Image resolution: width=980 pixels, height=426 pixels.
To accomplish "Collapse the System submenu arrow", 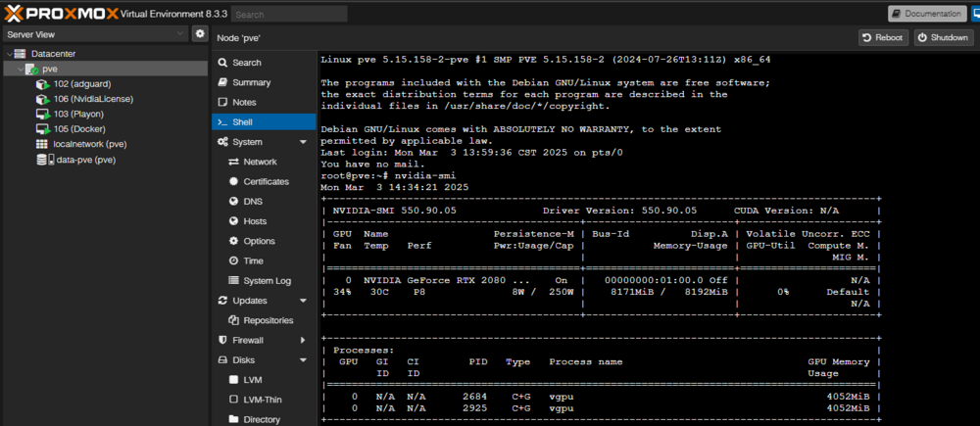I will 303,142.
